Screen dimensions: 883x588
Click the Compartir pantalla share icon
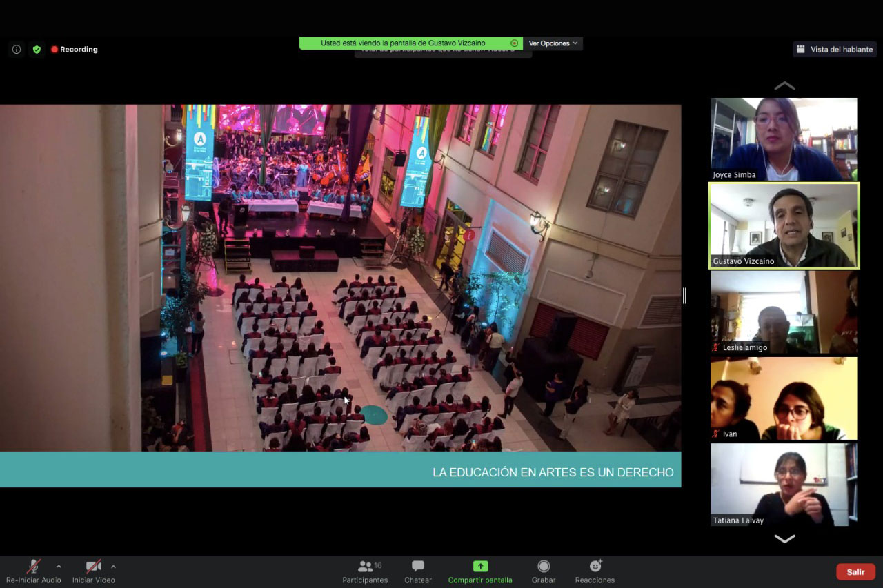pyautogui.click(x=480, y=566)
